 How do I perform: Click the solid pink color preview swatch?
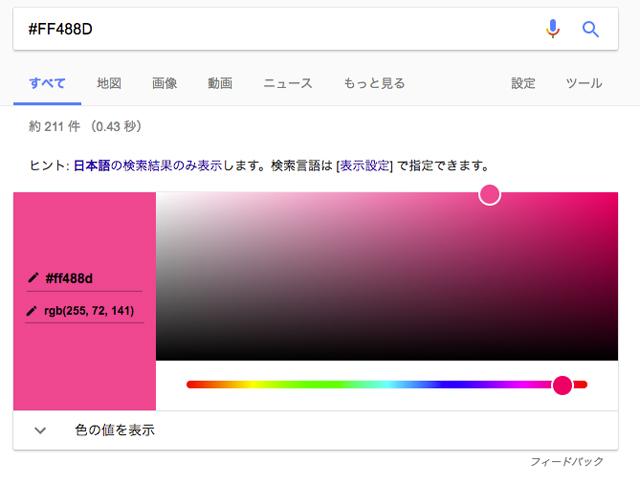tap(84, 230)
